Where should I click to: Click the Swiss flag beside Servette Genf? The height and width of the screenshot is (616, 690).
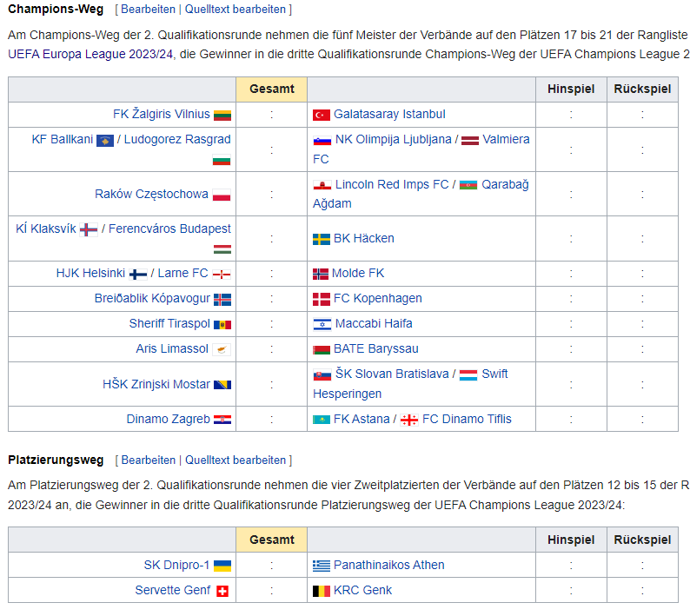tap(222, 591)
